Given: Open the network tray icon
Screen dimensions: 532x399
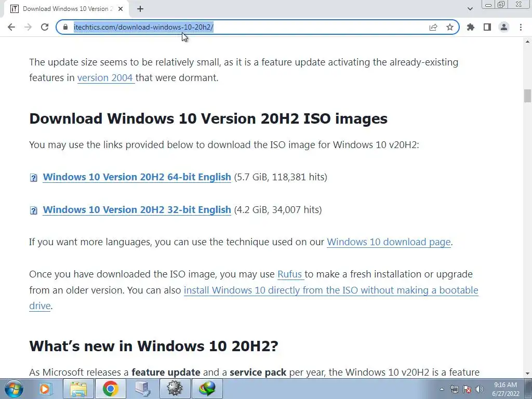Looking at the screenshot, I should [454, 389].
